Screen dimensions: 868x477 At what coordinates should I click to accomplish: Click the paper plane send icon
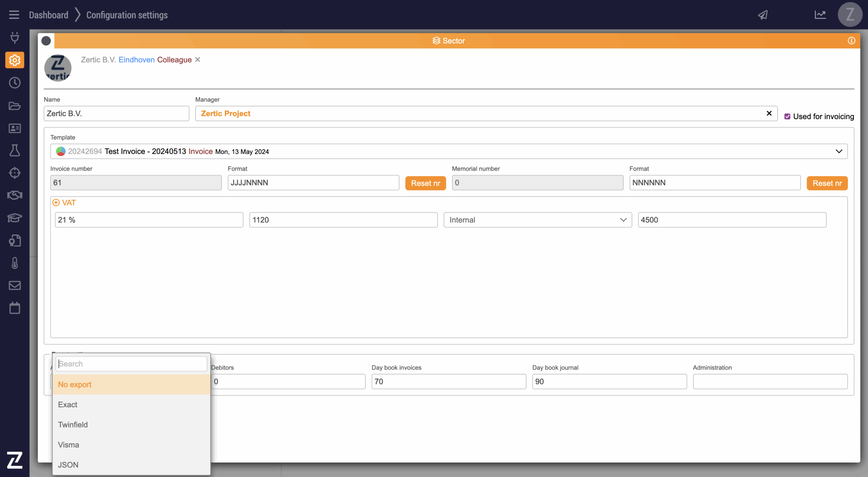pyautogui.click(x=763, y=15)
